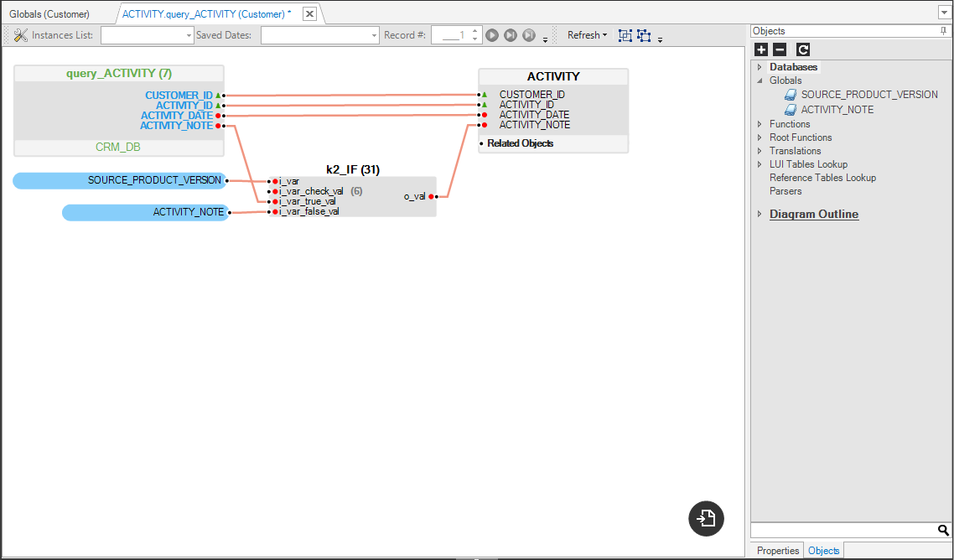Switch to the Globals (Customer) tab
Image resolution: width=954 pixels, height=560 pixels.
click(x=49, y=14)
